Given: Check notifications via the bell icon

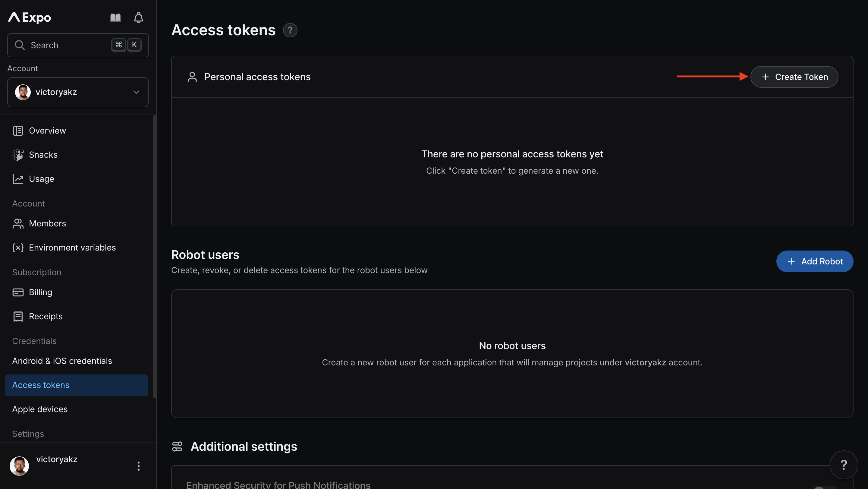Looking at the screenshot, I should 138,17.
